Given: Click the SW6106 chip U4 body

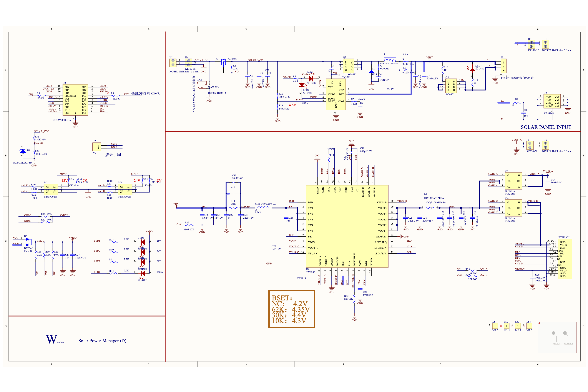Looking at the screenshot, I should click(x=347, y=226).
